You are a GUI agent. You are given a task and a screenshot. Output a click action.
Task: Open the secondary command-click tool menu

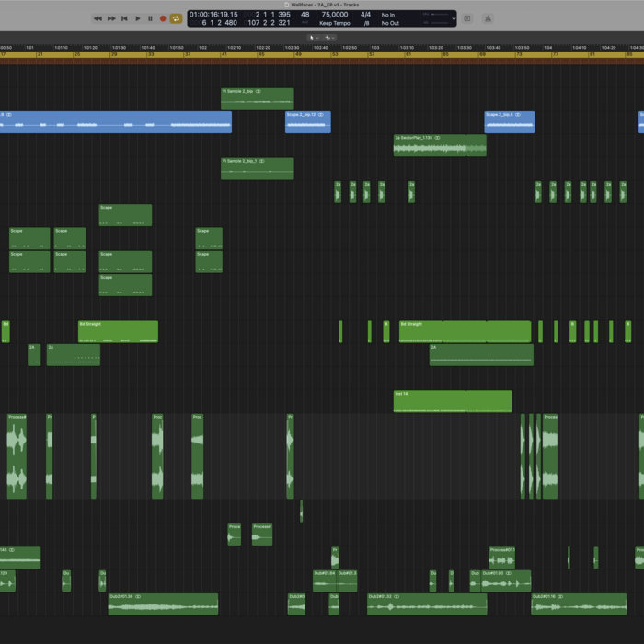pyautogui.click(x=328, y=39)
